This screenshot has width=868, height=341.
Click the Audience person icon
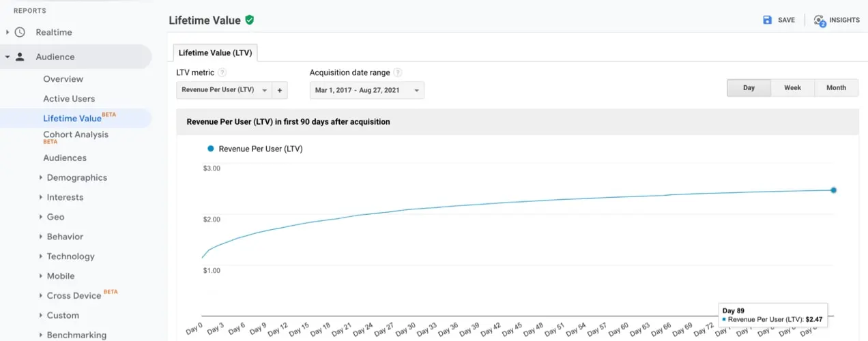point(20,57)
